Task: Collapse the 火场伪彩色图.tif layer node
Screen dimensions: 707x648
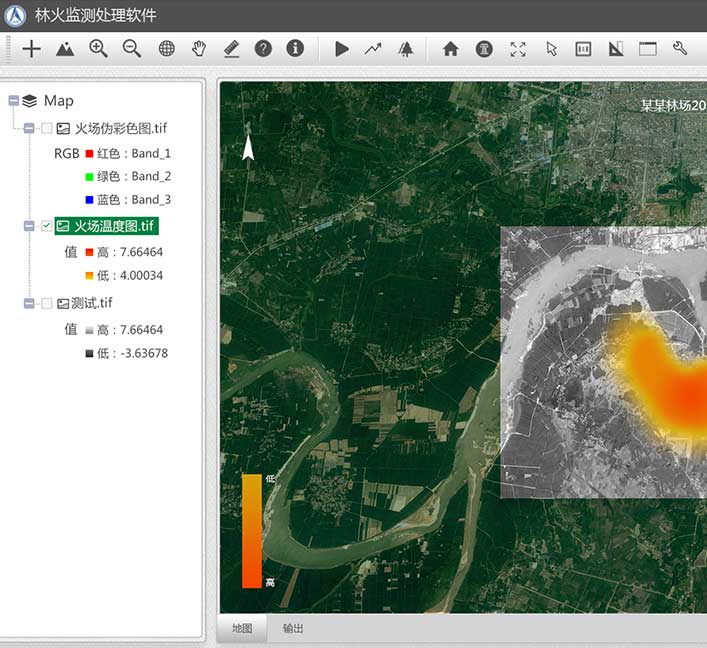Action: pyautogui.click(x=29, y=129)
